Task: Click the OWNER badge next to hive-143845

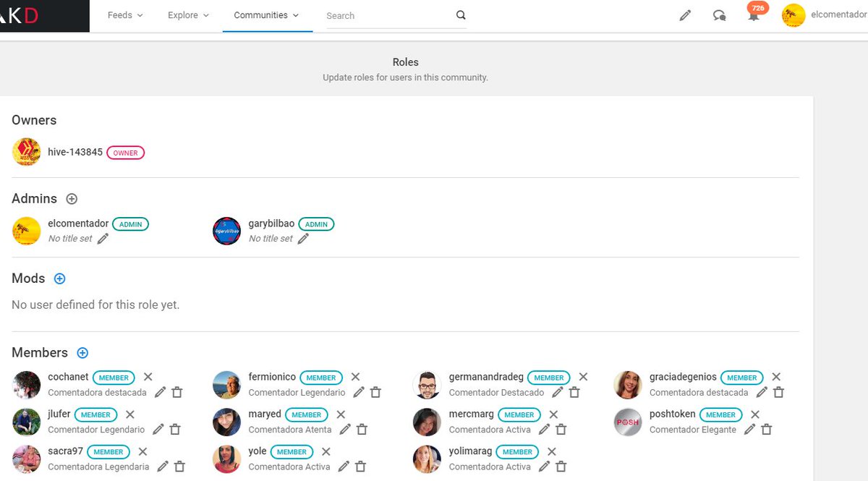Action: [x=125, y=153]
